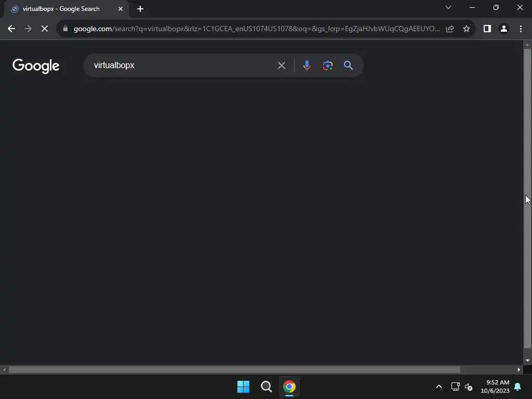Click the Chrome taskbar icon
Screen dimensions: 532x399
(x=289, y=387)
